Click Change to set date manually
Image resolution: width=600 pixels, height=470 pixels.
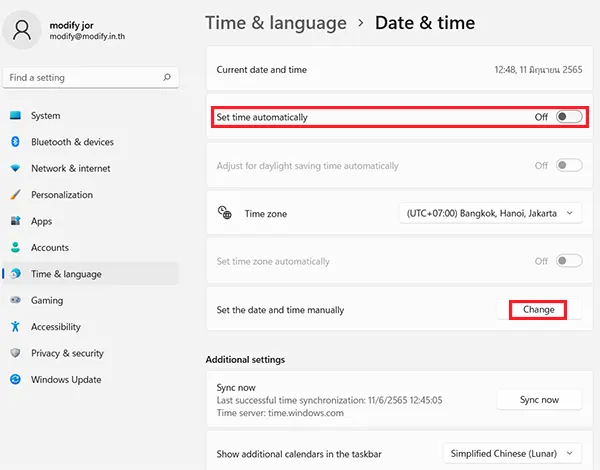click(538, 310)
